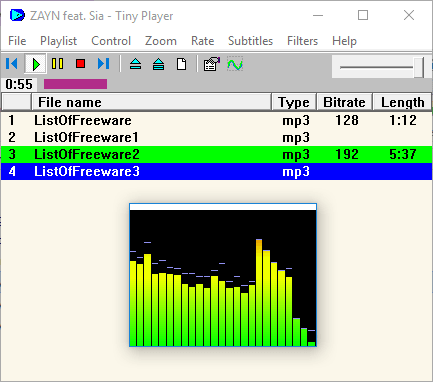This screenshot has width=433, height=382.
Task: Pause playback with the yellow pause icon
Action: tap(58, 64)
